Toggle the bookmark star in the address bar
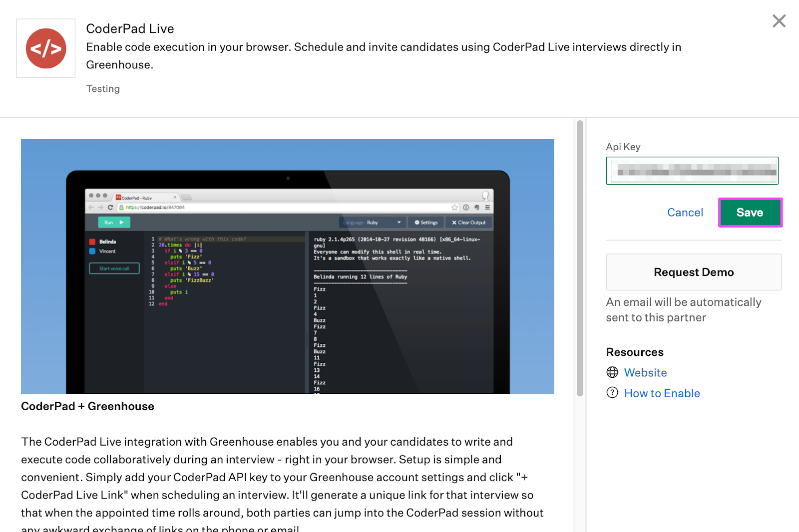799x532 pixels. [x=454, y=207]
